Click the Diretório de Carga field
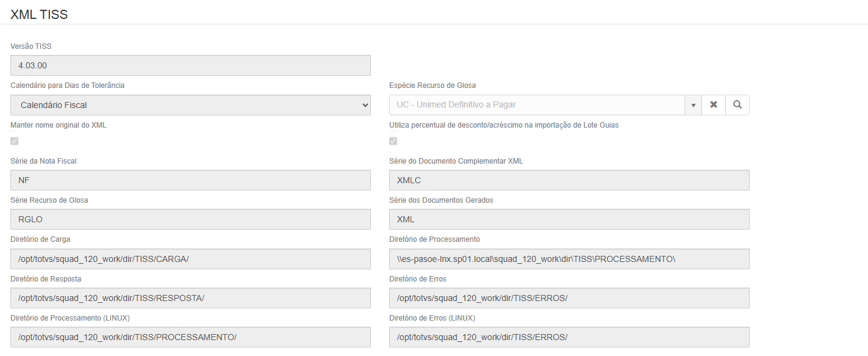 (x=190, y=259)
